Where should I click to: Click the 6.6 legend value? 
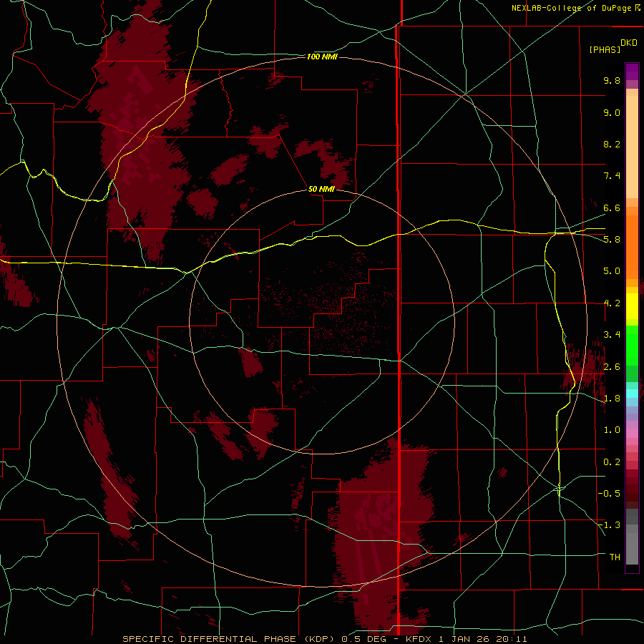(x=612, y=208)
